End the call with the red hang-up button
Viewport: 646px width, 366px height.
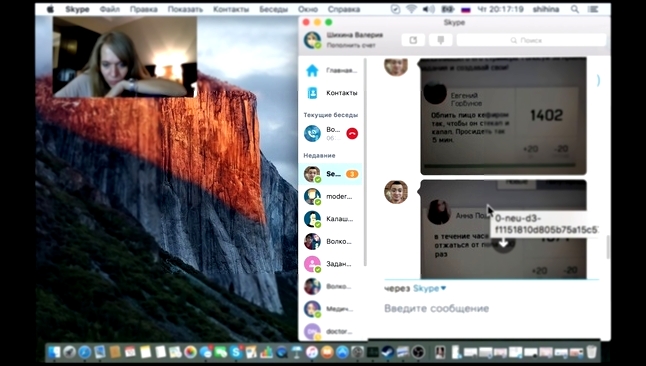[352, 134]
